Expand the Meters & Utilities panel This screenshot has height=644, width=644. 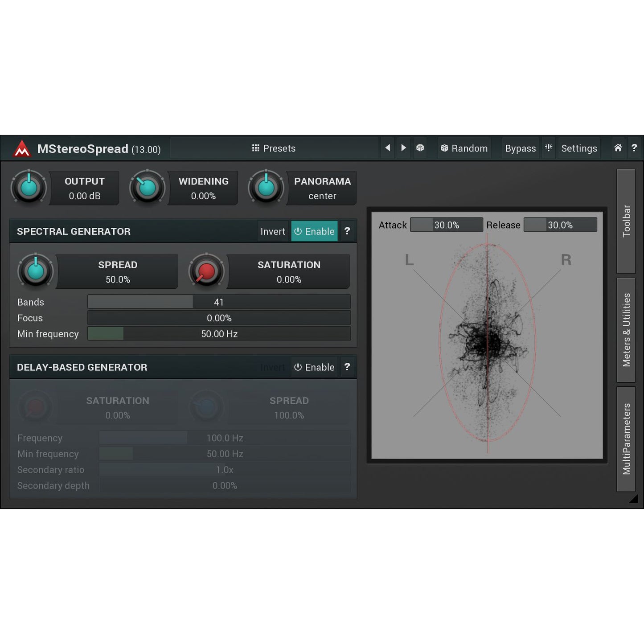point(626,330)
